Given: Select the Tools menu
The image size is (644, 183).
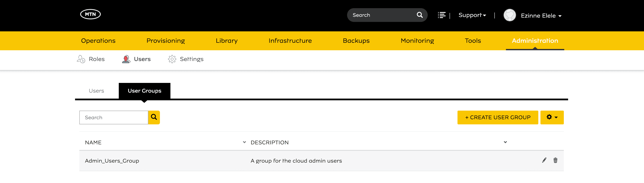Looking at the screenshot, I should tap(473, 41).
